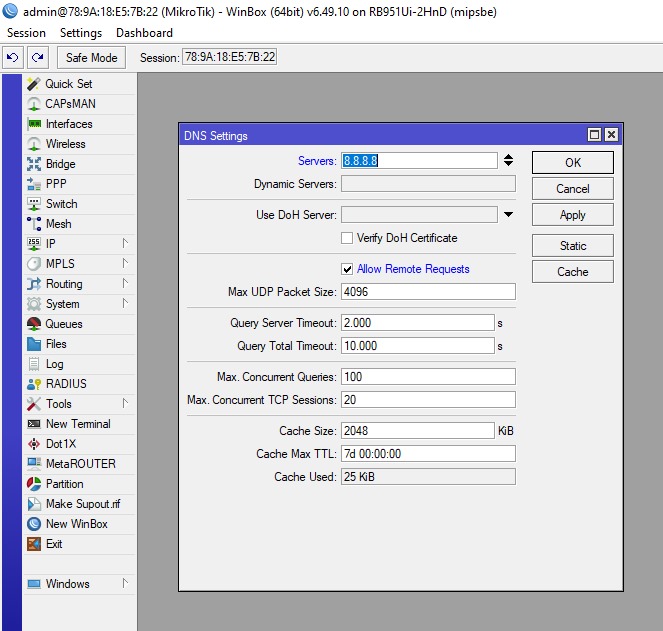The width and height of the screenshot is (663, 631).
Task: Click Cache Used value field
Action: tap(428, 477)
